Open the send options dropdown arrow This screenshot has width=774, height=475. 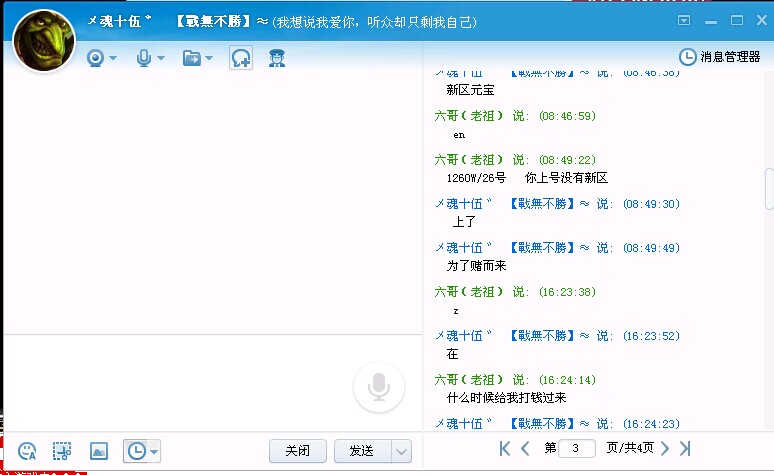pyautogui.click(x=401, y=451)
